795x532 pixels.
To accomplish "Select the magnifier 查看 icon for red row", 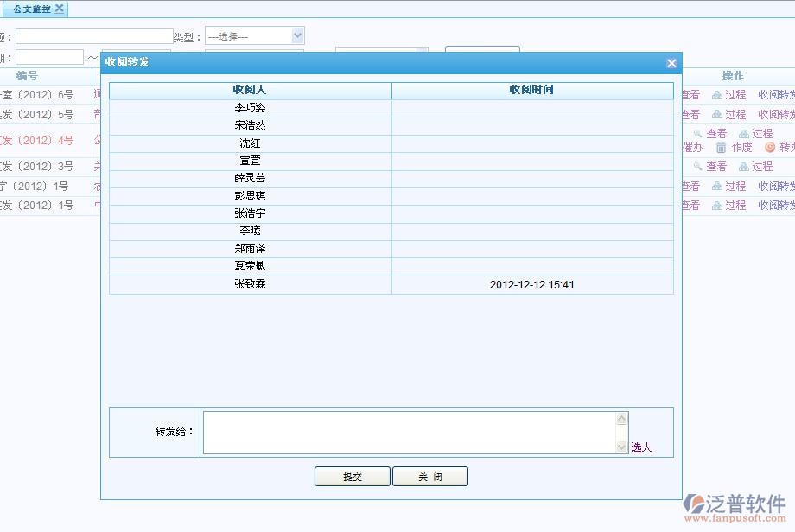I will (697, 134).
